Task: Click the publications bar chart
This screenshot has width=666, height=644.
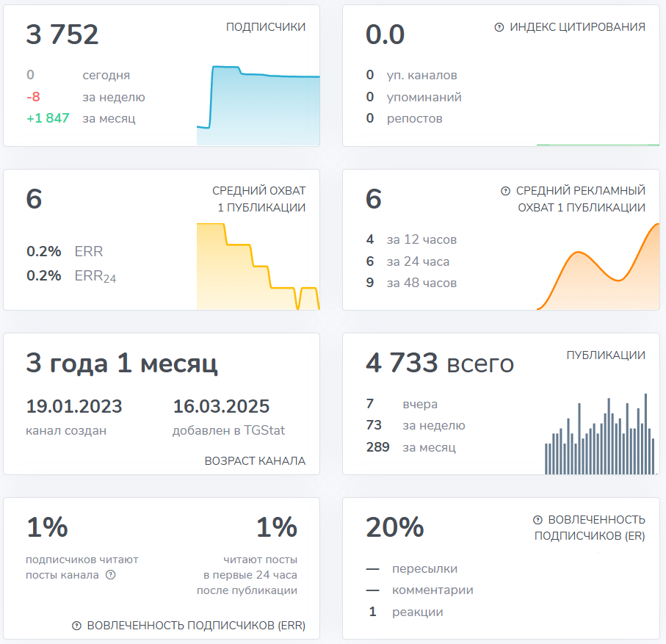Action: (x=599, y=437)
